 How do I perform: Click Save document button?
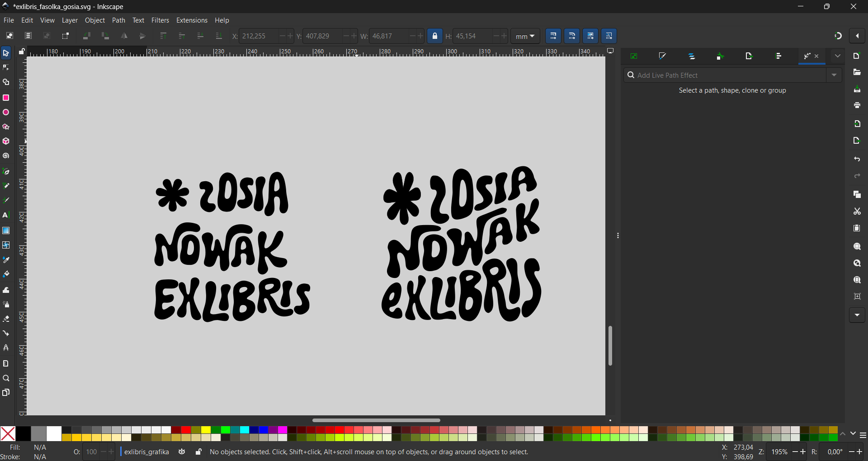(857, 89)
